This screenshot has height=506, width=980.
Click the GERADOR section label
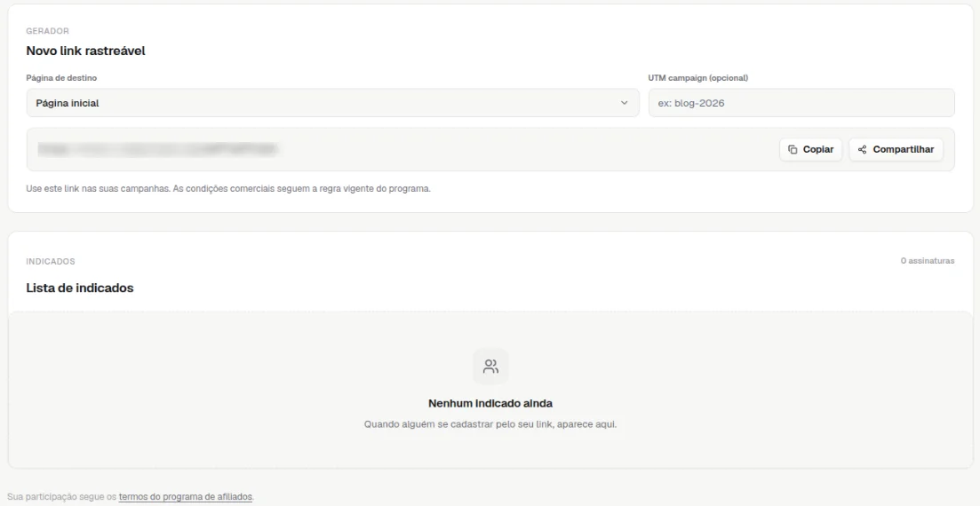click(x=47, y=30)
